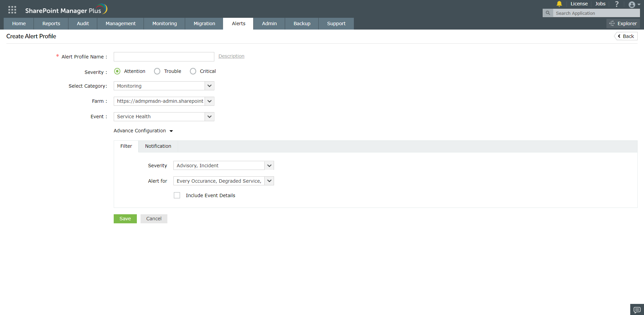
Task: Enable Include Event Details
Action: pyautogui.click(x=177, y=195)
